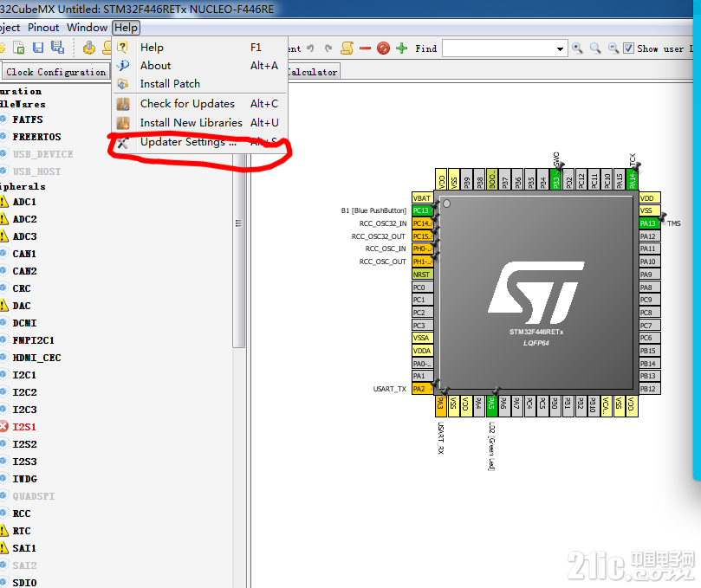701x588 pixels.
Task: Select FREERTOS in the middleware tree
Action: tap(36, 137)
